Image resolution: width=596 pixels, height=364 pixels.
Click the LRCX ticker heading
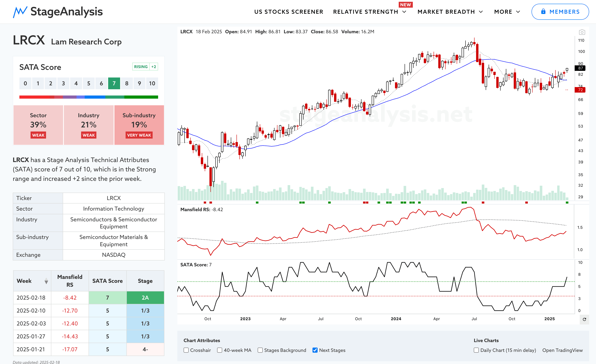pos(29,40)
